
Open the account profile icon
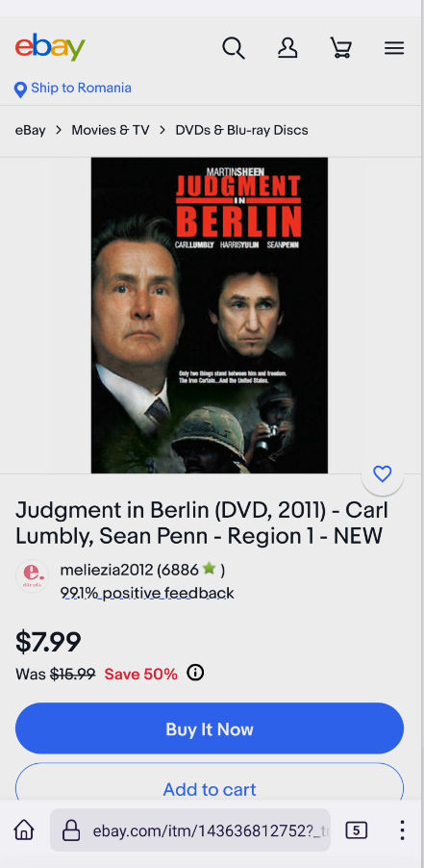[x=287, y=48]
